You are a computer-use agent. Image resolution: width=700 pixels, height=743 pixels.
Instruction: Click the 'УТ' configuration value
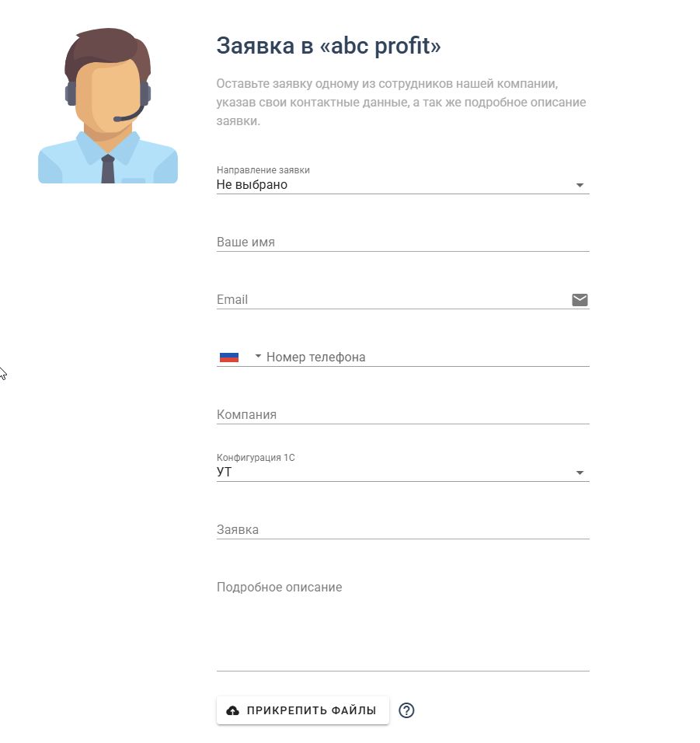coord(225,472)
